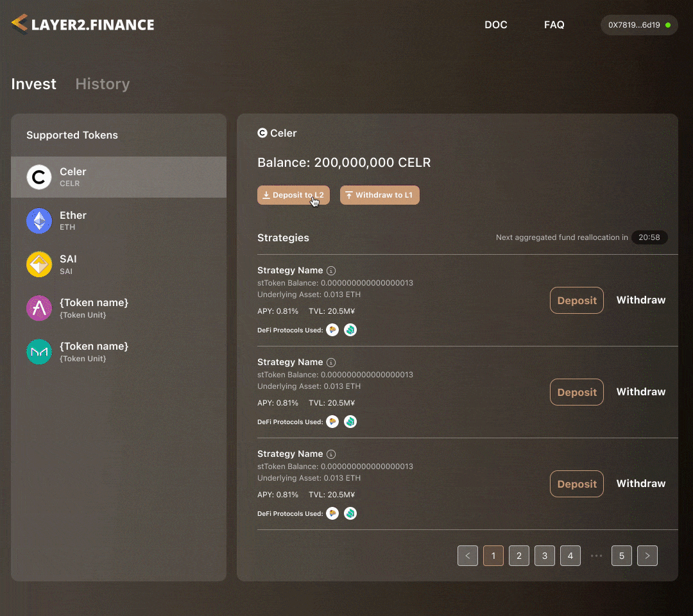
Task: Go to pagination page 4
Action: tap(570, 556)
